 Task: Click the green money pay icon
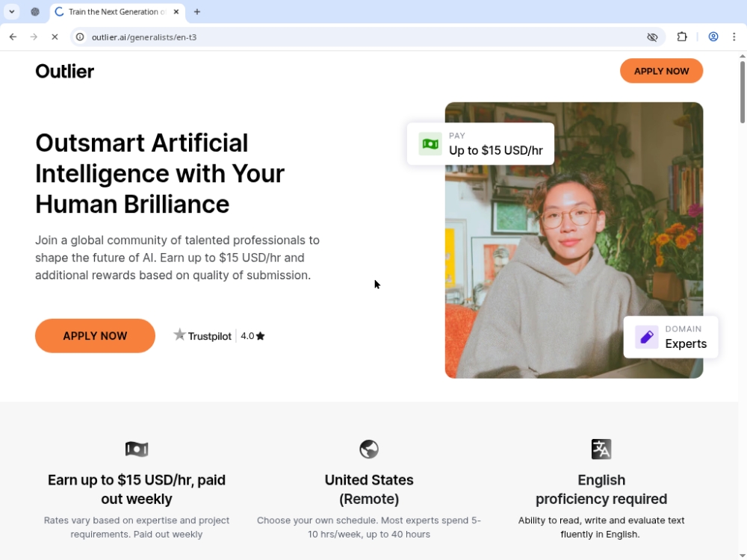pyautogui.click(x=430, y=143)
